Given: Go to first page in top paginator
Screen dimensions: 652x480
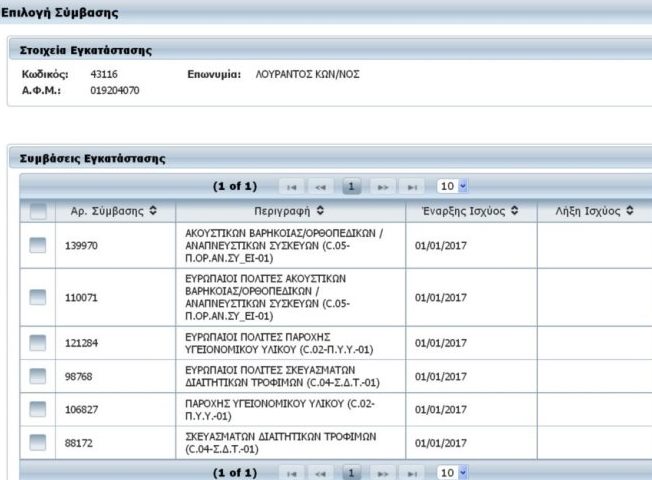Looking at the screenshot, I should coord(291,187).
